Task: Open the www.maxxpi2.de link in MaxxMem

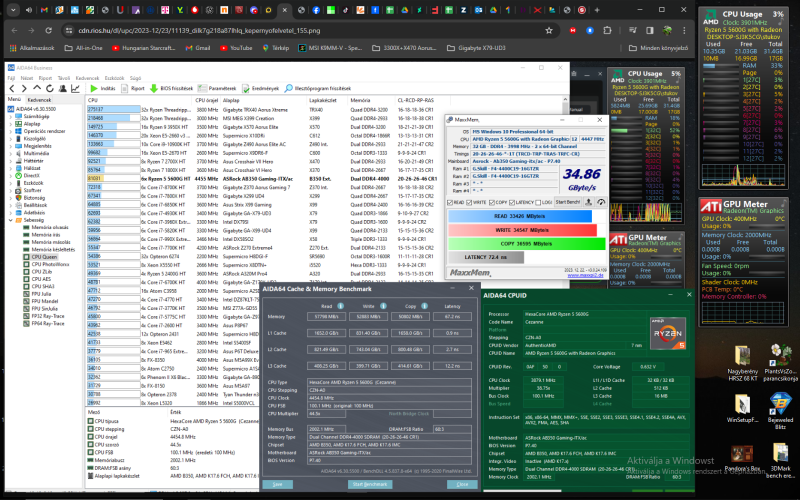Action: click(x=585, y=276)
